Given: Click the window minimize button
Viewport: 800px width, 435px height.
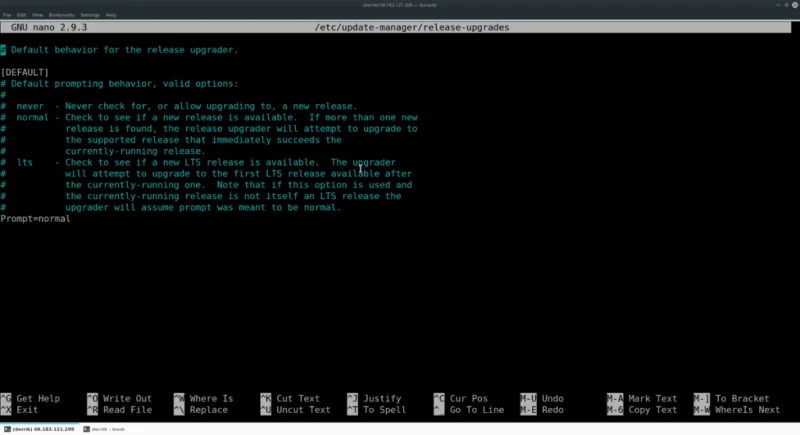Looking at the screenshot, I should pos(778,5).
